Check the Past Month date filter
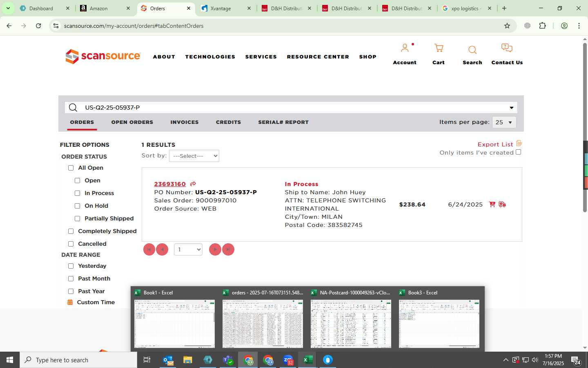Viewport: 588px width, 368px height. [x=71, y=279]
